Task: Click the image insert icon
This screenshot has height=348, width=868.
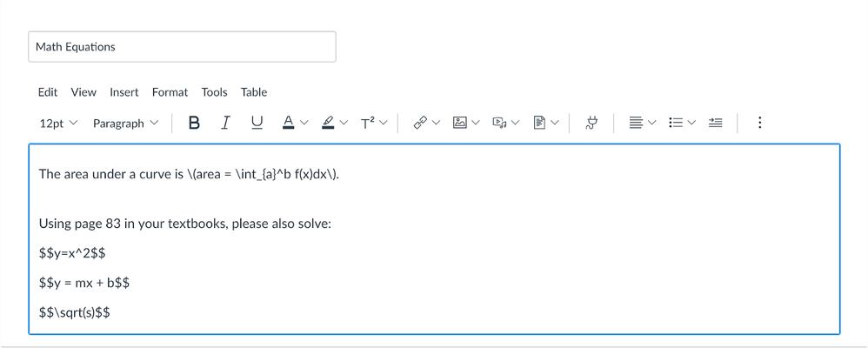Action: click(459, 123)
